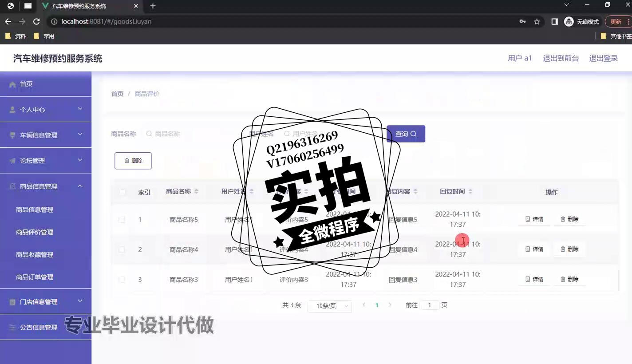Click the user icon beside 个人中心

(12, 109)
